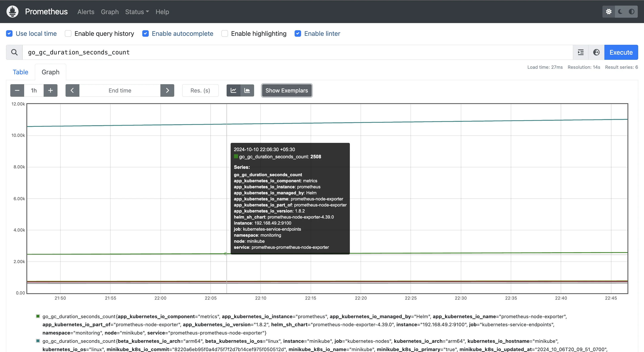
Task: Show stacked area graph
Action: click(247, 90)
